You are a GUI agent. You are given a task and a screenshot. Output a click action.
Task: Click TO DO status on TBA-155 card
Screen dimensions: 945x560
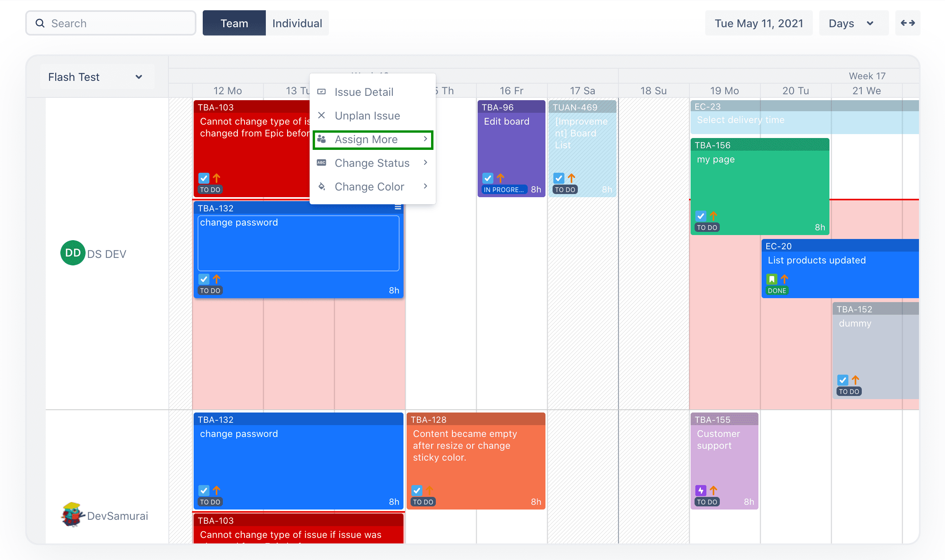[707, 502]
